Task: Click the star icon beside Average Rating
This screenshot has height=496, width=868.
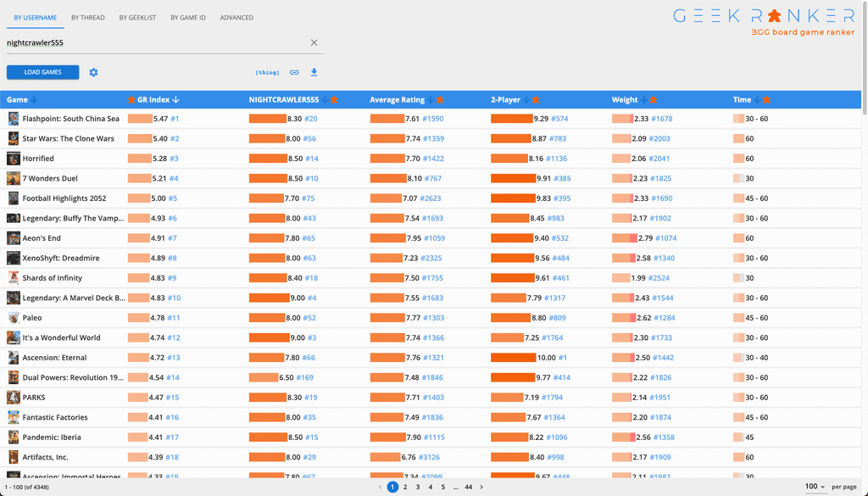Action: click(440, 100)
